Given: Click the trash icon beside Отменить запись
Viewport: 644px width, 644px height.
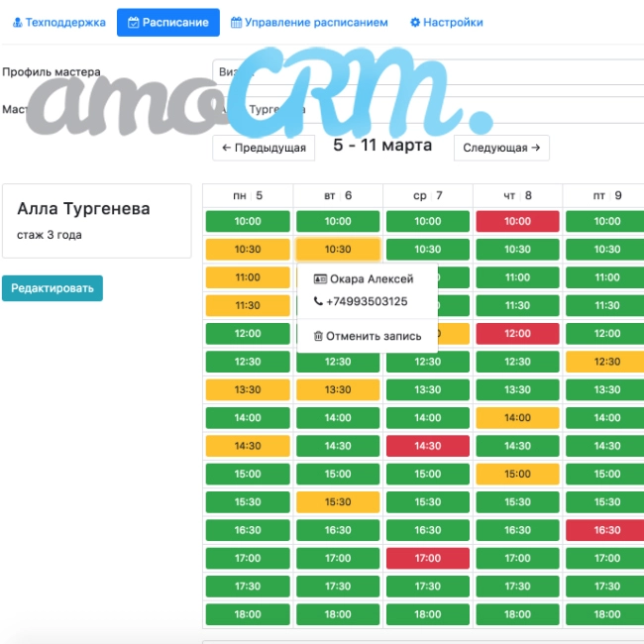Looking at the screenshot, I should click(x=318, y=336).
